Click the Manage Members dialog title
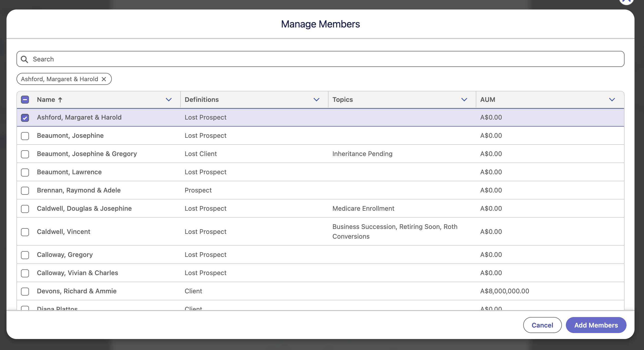Viewport: 644px width, 350px height. coord(320,24)
